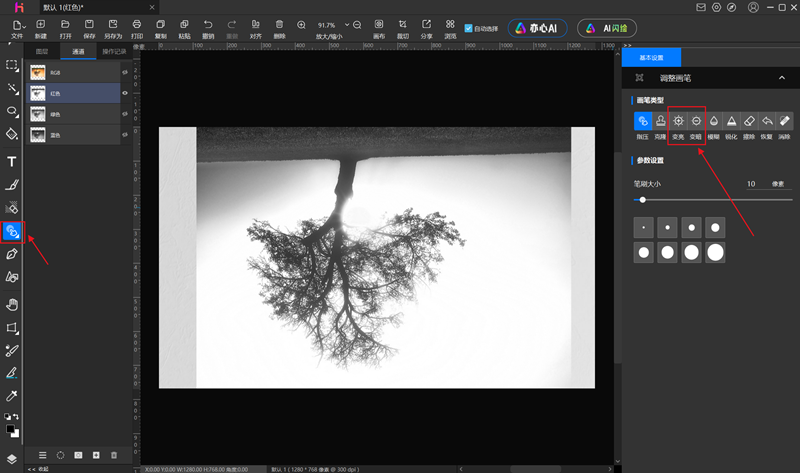800x473 pixels.
Task: Select the Text tool in left toolbar
Action: (12, 162)
